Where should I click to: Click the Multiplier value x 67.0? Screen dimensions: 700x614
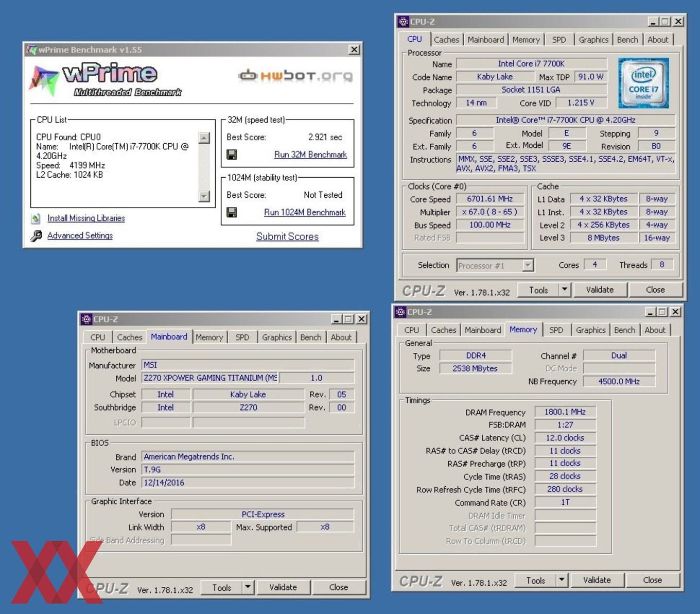click(490, 212)
